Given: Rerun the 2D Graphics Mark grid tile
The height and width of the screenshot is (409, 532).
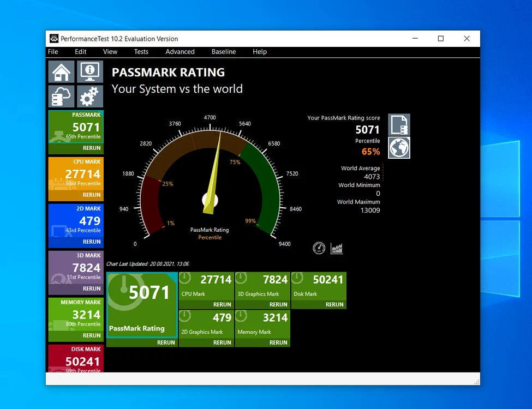Looking at the screenshot, I should point(222,342).
